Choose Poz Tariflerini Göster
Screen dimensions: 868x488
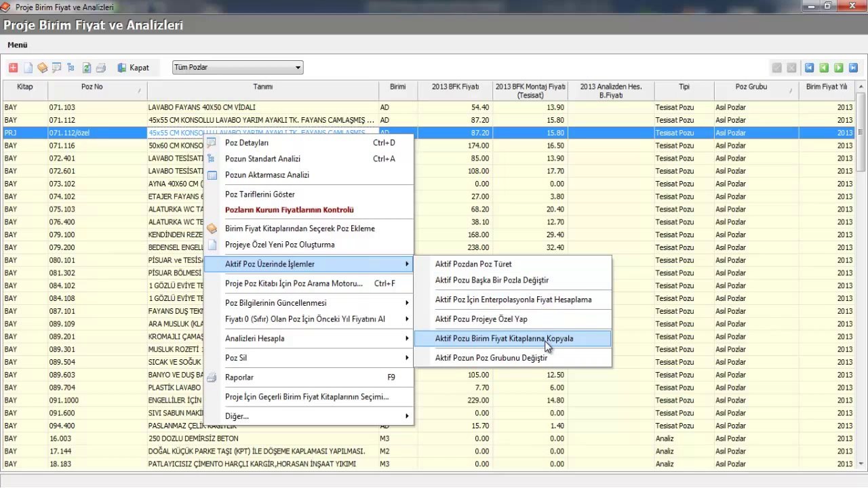(309, 195)
